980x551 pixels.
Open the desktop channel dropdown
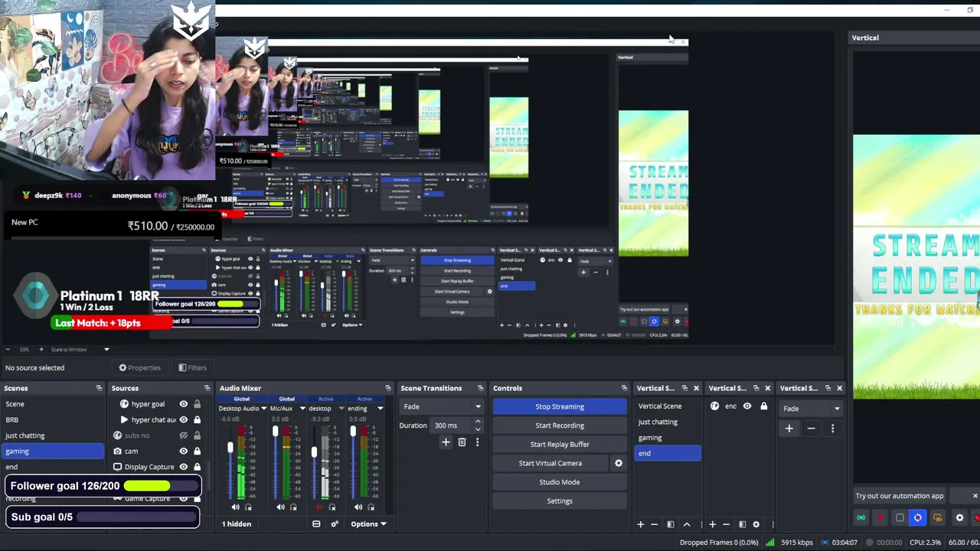pos(341,409)
